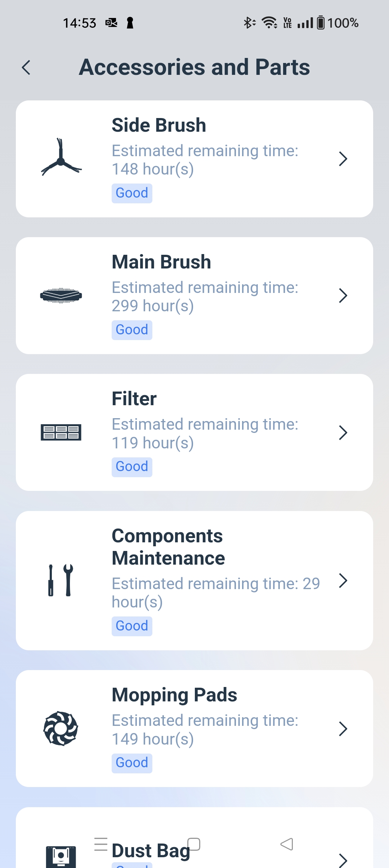Image resolution: width=389 pixels, height=868 pixels.
Task: Open Mopping Pads via its chevron
Action: tap(343, 729)
